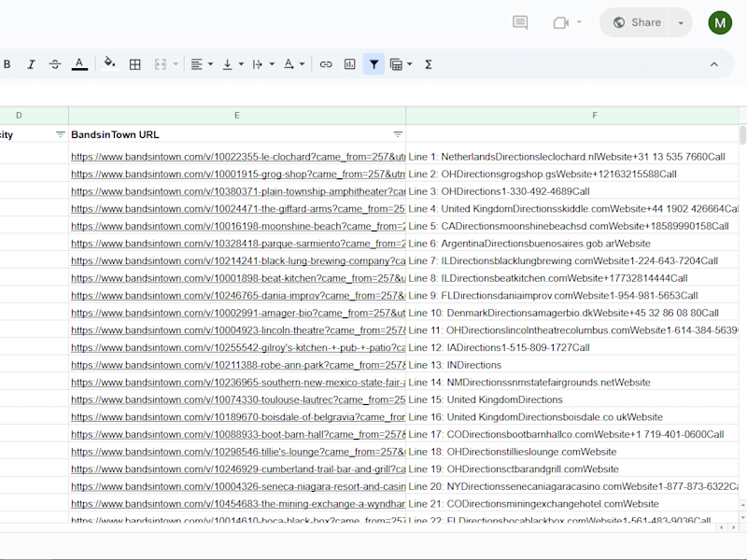Screen dimensions: 747x560
Task: Open filter views table icon
Action: [x=396, y=64]
